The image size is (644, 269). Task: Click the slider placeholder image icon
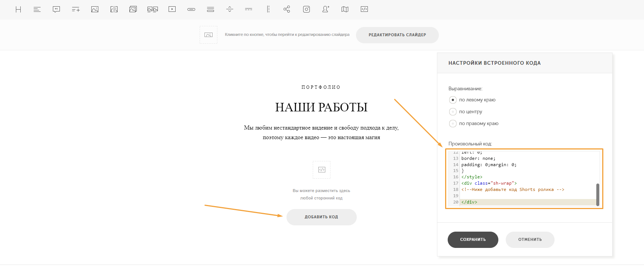209,35
